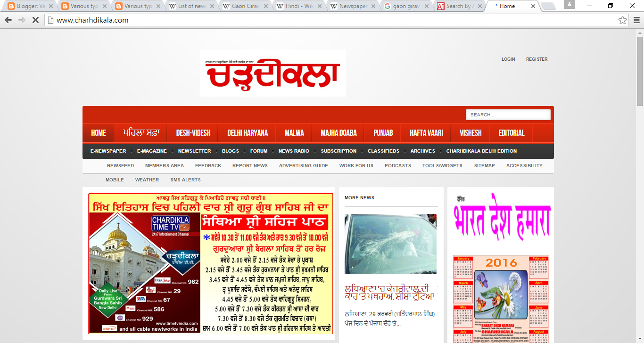Click REPORT NEWS
The width and height of the screenshot is (644, 343).
(x=250, y=166)
